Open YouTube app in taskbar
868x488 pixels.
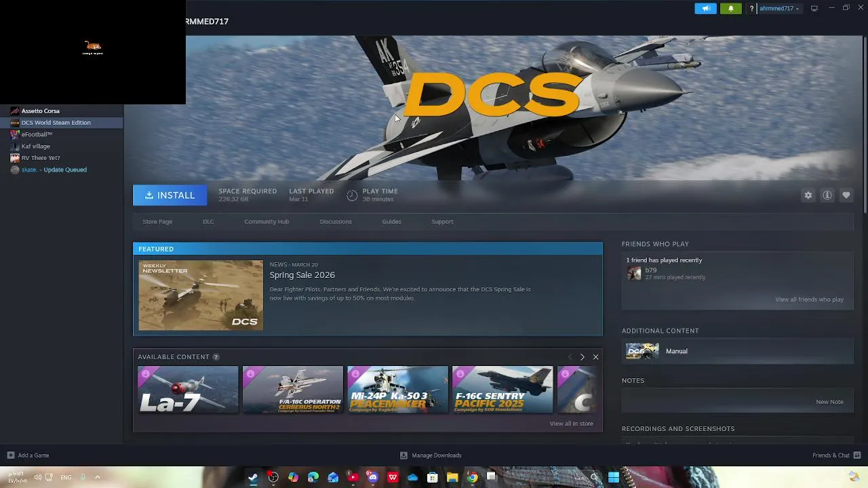click(353, 477)
